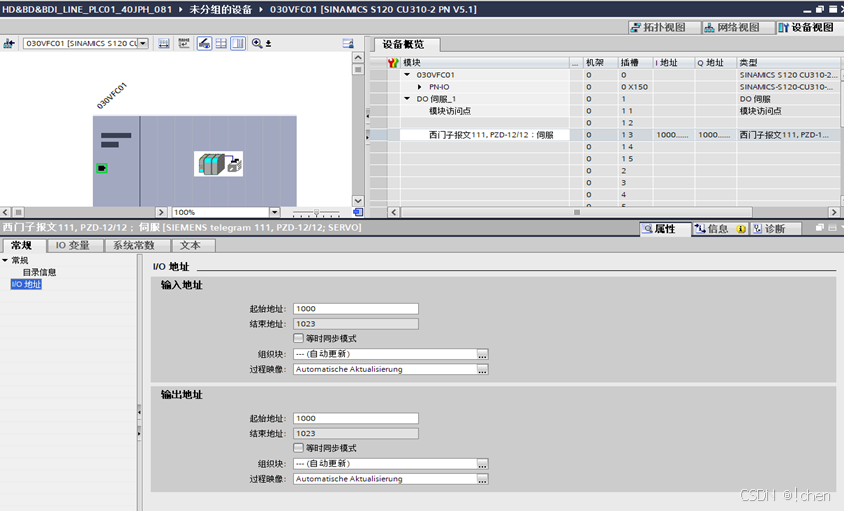Open the 属性 inspector tab
Viewport: 844px width, 511px height.
(x=665, y=229)
